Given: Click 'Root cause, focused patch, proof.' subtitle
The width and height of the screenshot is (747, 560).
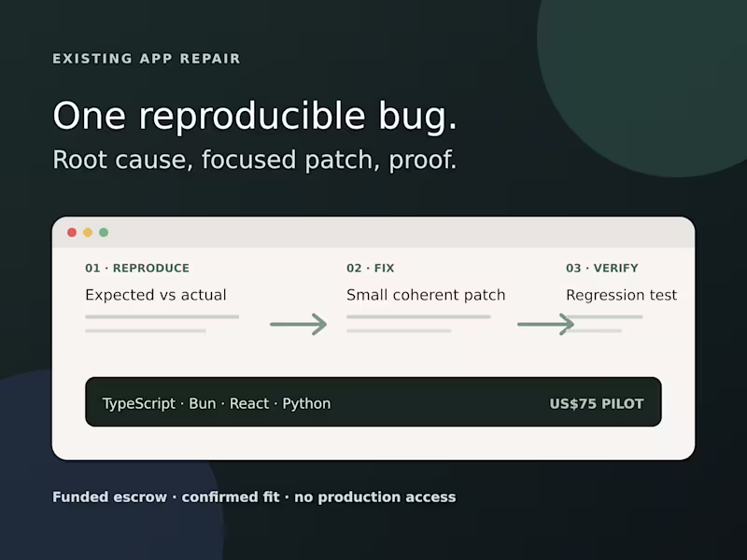Looking at the screenshot, I should [x=254, y=160].
